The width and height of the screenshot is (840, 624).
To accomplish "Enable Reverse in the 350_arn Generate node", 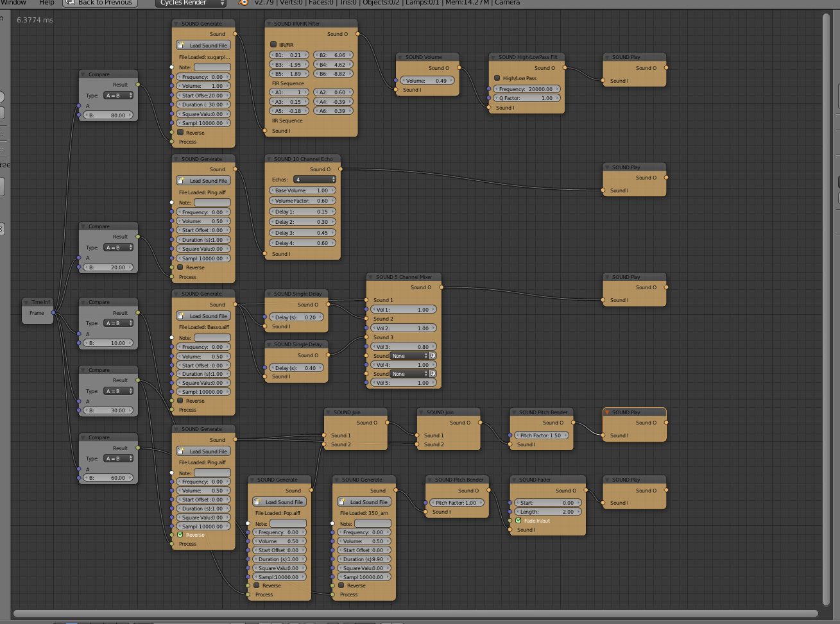I will tap(341, 586).
